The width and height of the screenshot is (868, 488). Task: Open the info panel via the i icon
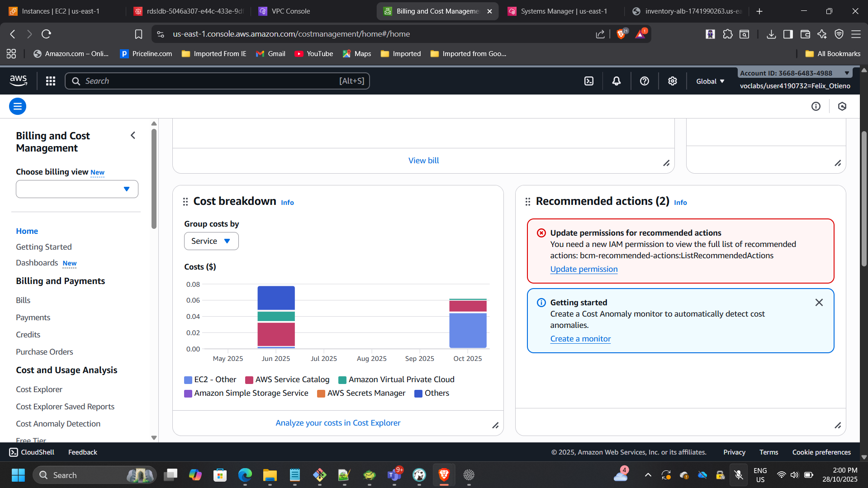point(816,106)
